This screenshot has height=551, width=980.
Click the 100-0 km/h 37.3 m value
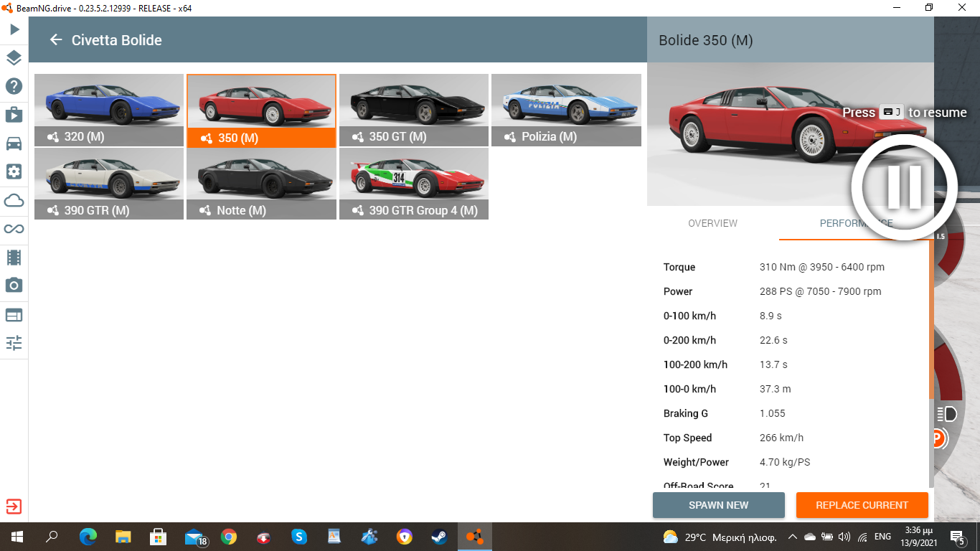point(775,389)
